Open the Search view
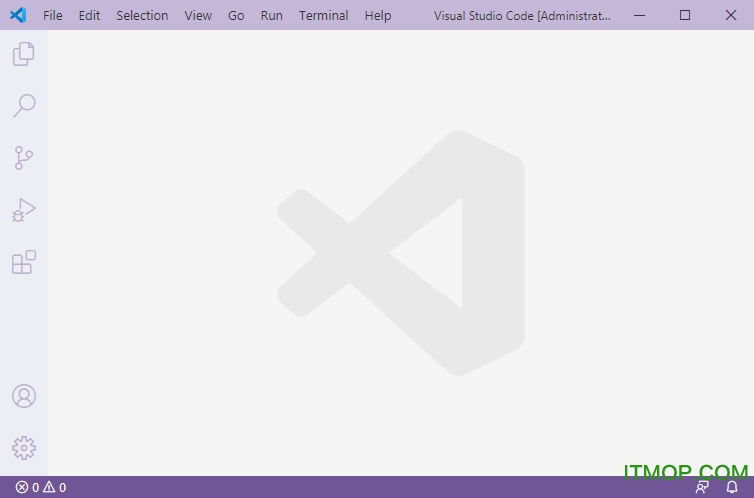The image size is (754, 498). pyautogui.click(x=24, y=105)
